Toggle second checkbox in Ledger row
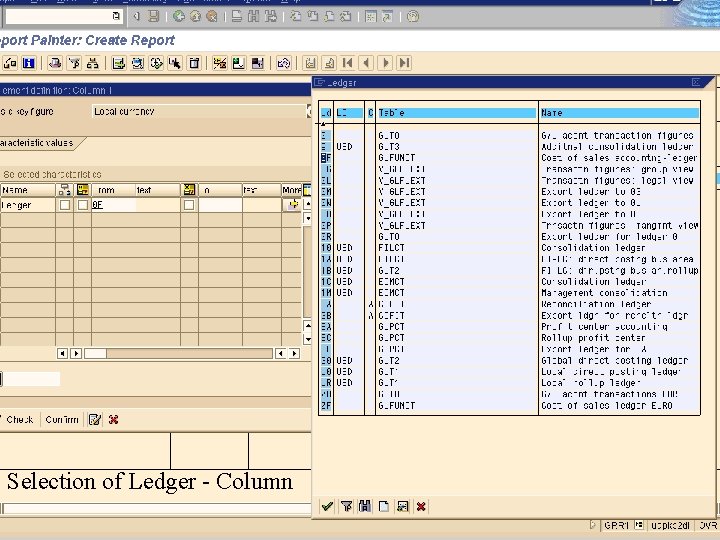Viewport: 720px width, 540px height. (x=83, y=205)
